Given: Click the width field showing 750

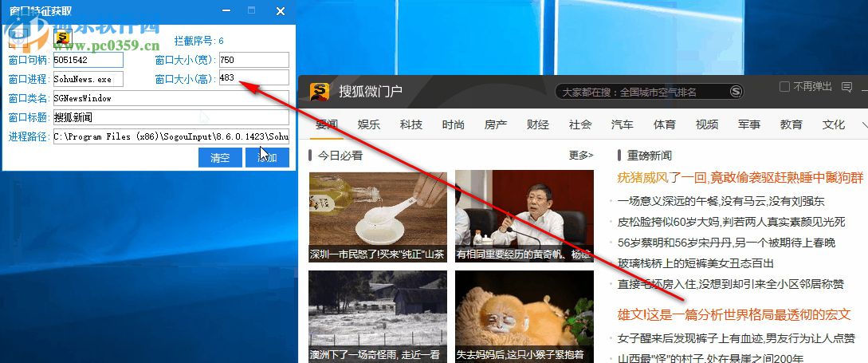Looking at the screenshot, I should click(254, 60).
